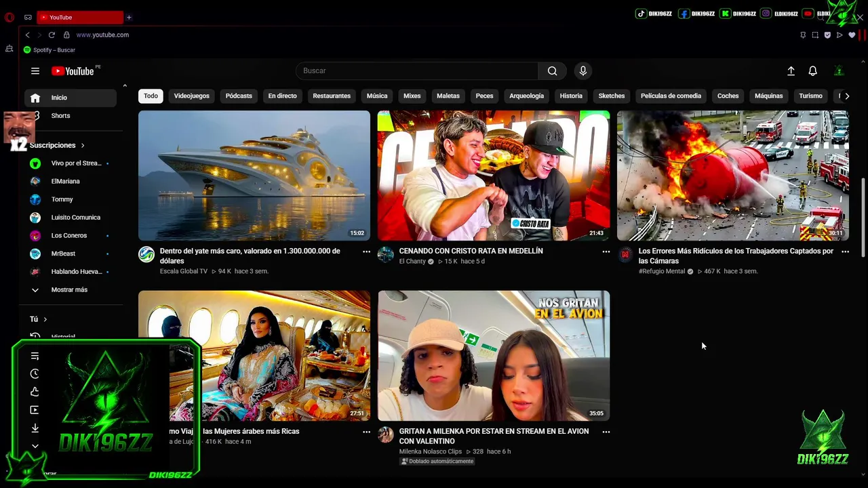Open the MrBeast subscription channel
This screenshot has width=868, height=488.
(x=71, y=253)
